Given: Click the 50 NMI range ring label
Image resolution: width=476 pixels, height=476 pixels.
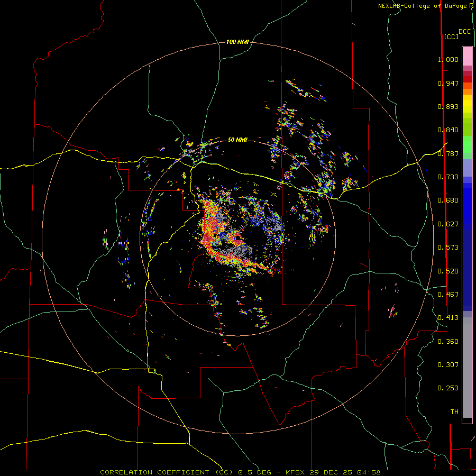Looking at the screenshot, I should tap(237, 140).
